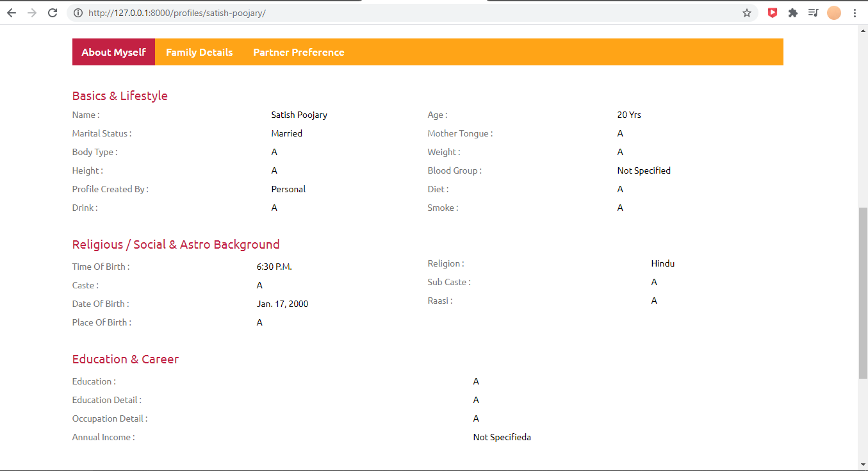Click the Chrome profile avatar

pos(833,12)
